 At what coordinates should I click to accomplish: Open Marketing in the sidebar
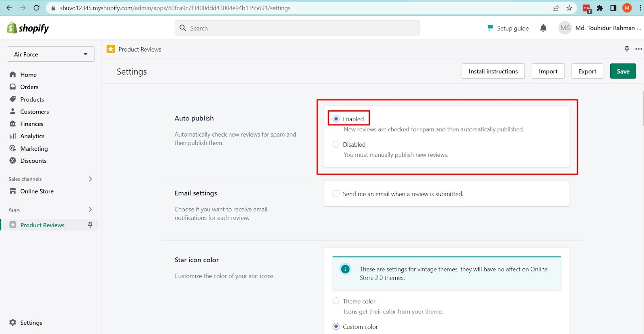pyautogui.click(x=34, y=148)
